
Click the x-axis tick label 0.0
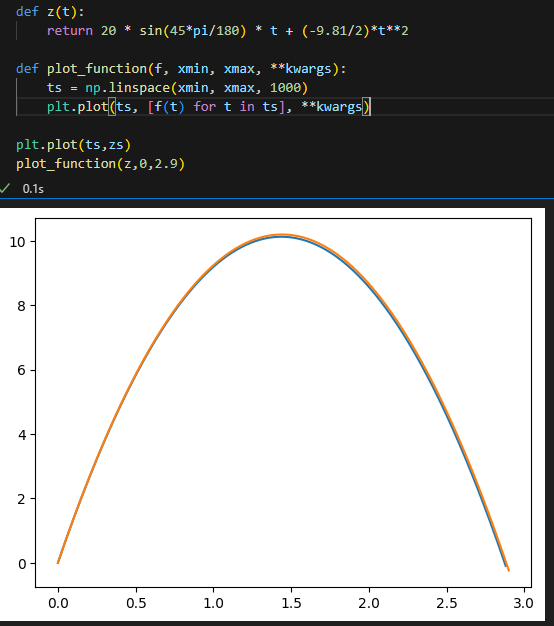pos(58,603)
